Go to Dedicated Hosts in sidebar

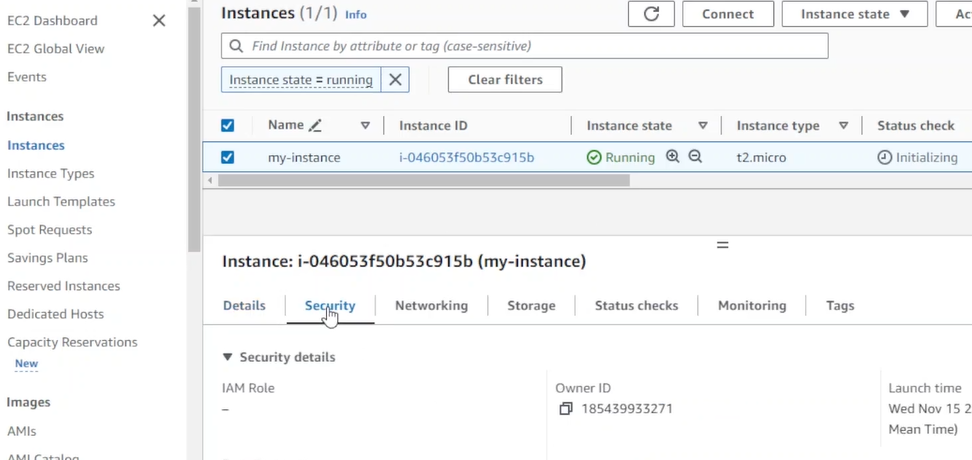(55, 314)
